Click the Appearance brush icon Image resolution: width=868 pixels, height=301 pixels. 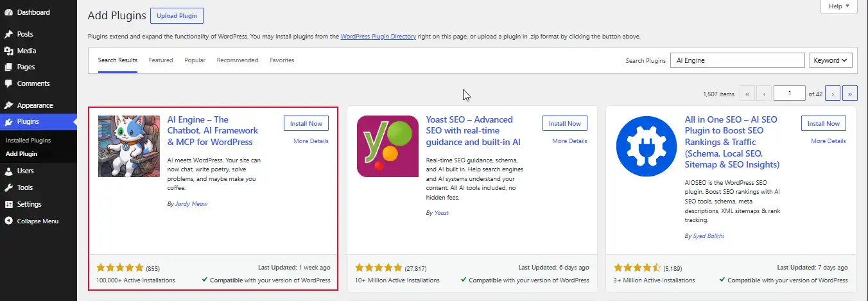8,105
